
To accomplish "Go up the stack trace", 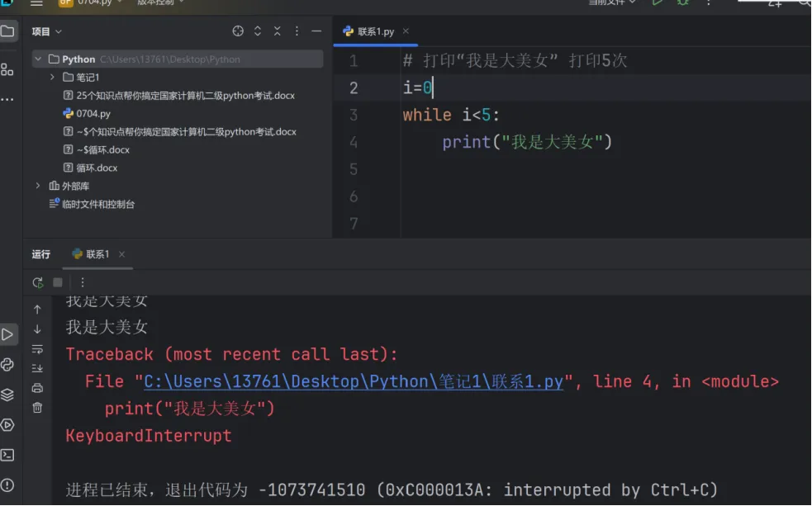I will coord(37,310).
